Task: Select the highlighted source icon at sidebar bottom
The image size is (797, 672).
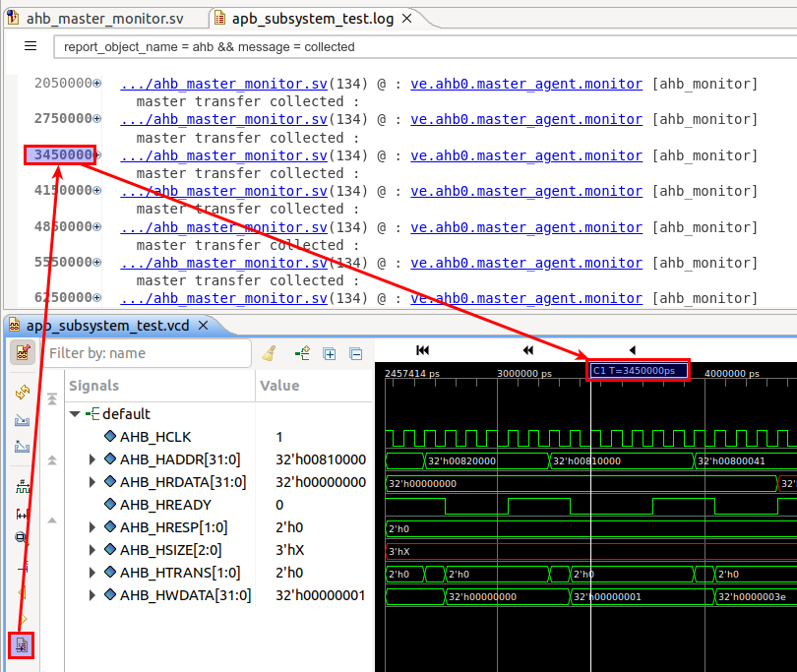Action: (22, 644)
